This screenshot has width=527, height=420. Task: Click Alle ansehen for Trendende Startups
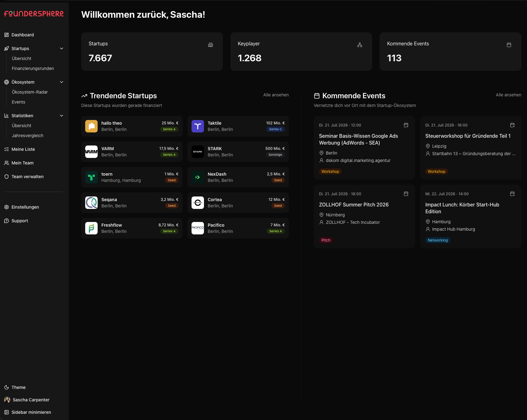[x=276, y=95]
